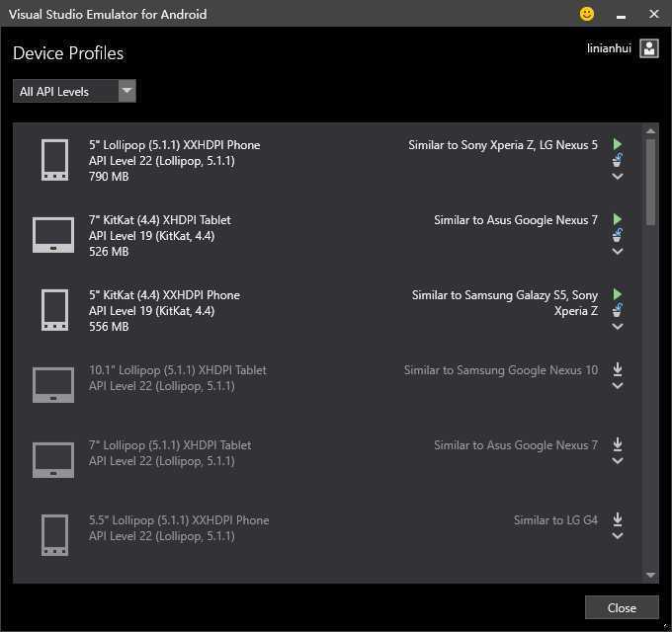The image size is (672, 632).
Task: Open the All API Levels dropdown
Action: (x=126, y=91)
